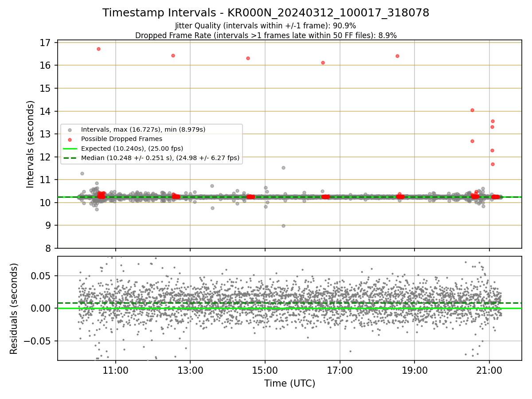
Task: Click the '21:00' time tick label
Action: point(489,369)
